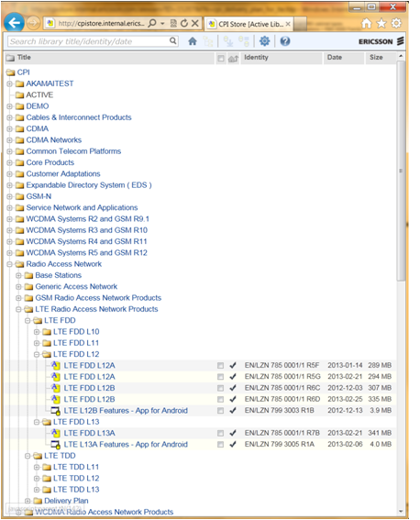Click the browser forward arrow
Screen dimensions: 420x520
pos(32,23)
